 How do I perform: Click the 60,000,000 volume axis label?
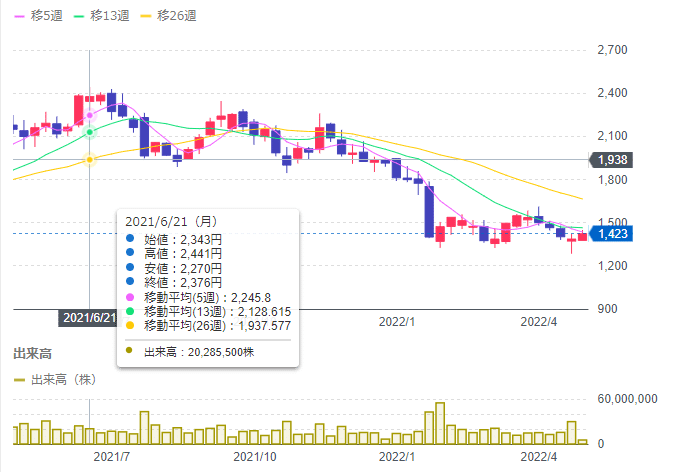click(x=627, y=399)
